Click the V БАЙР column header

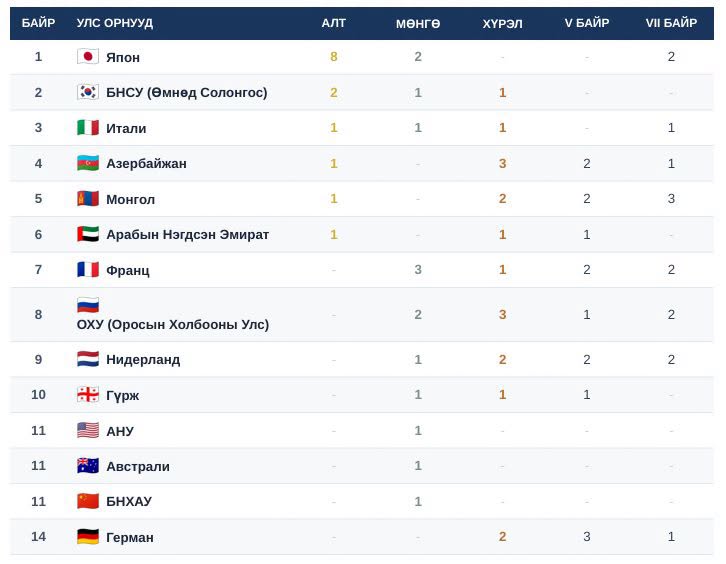587,23
